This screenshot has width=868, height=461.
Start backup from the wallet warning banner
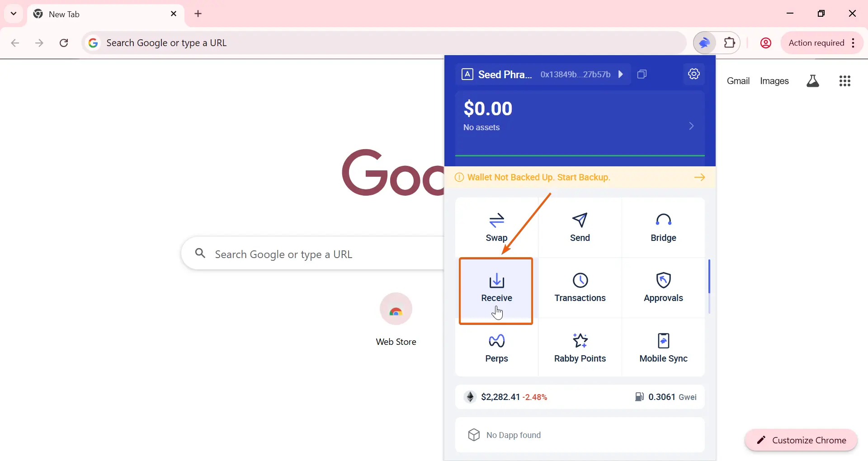pos(580,177)
